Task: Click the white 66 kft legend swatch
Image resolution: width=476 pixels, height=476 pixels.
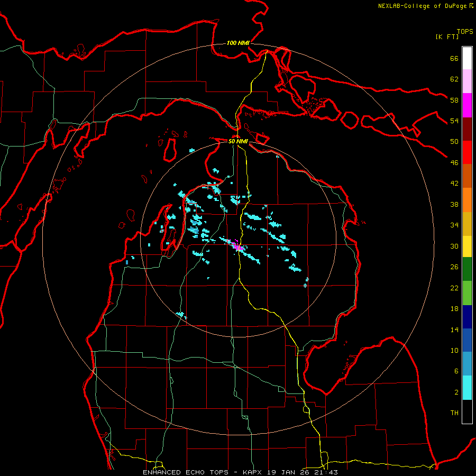Action: click(x=467, y=58)
